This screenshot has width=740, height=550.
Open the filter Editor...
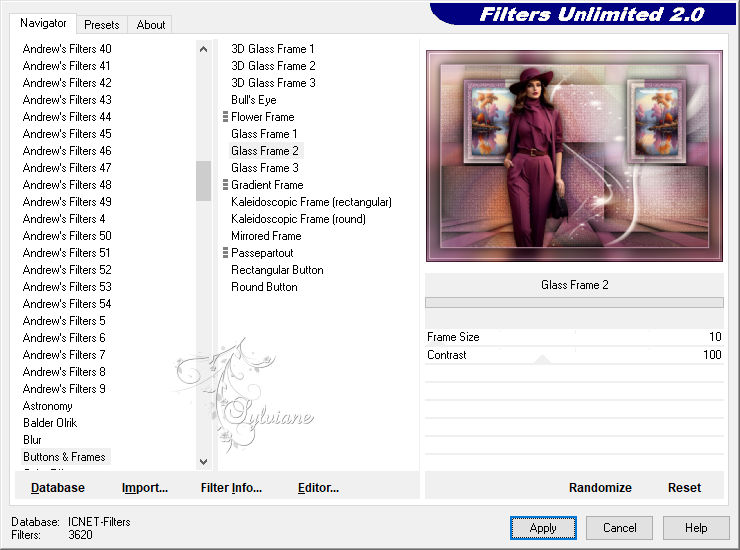[x=319, y=488]
